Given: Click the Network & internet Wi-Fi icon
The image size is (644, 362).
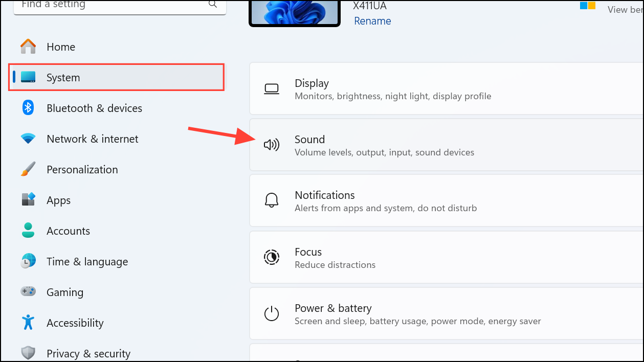Looking at the screenshot, I should (28, 138).
